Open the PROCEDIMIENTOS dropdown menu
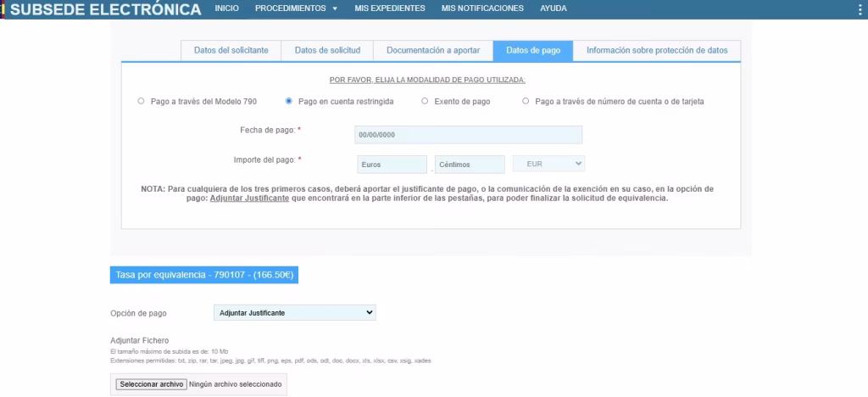 click(296, 8)
